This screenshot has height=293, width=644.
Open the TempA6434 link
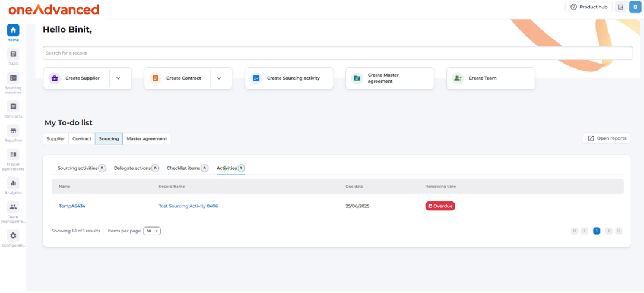point(72,206)
